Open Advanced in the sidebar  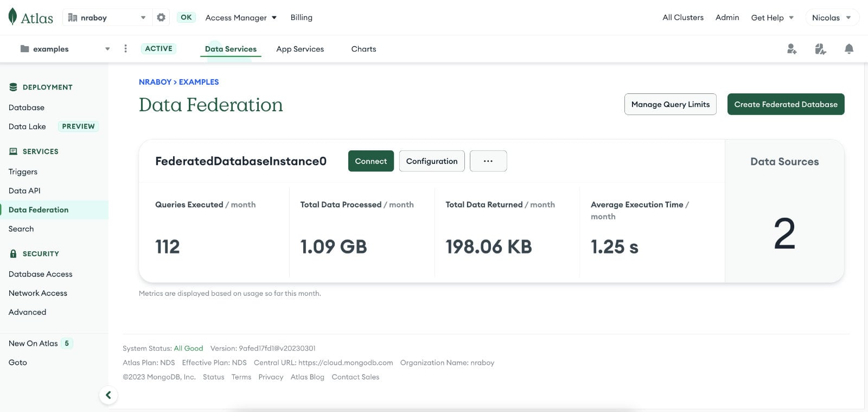click(27, 312)
